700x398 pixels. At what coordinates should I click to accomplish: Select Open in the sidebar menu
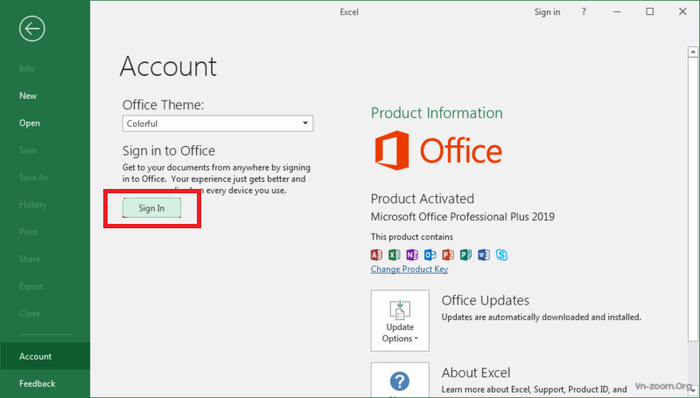[29, 123]
